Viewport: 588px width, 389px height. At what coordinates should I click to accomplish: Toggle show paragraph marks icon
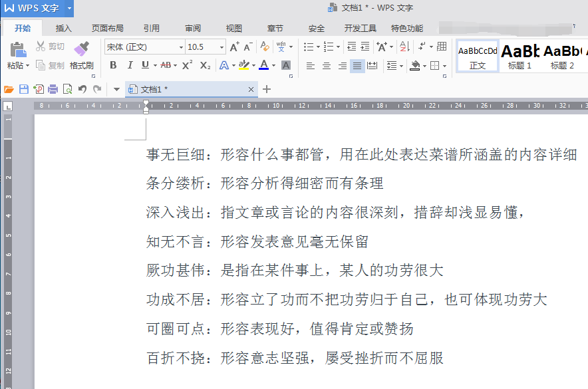point(422,47)
